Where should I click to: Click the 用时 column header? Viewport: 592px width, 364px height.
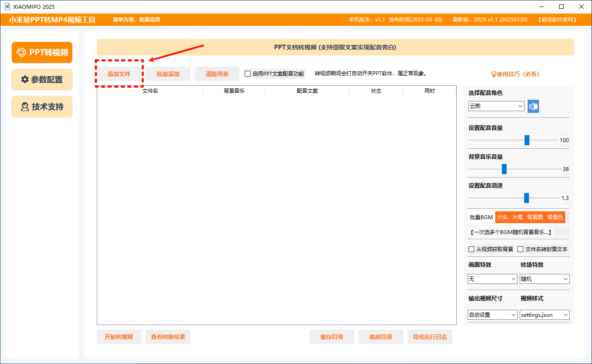(430, 91)
